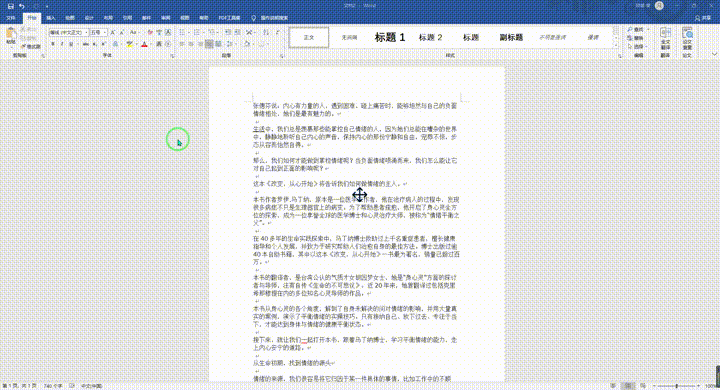Decrease font size with the small A icon
Screen dimensions: 720x390
122,32
